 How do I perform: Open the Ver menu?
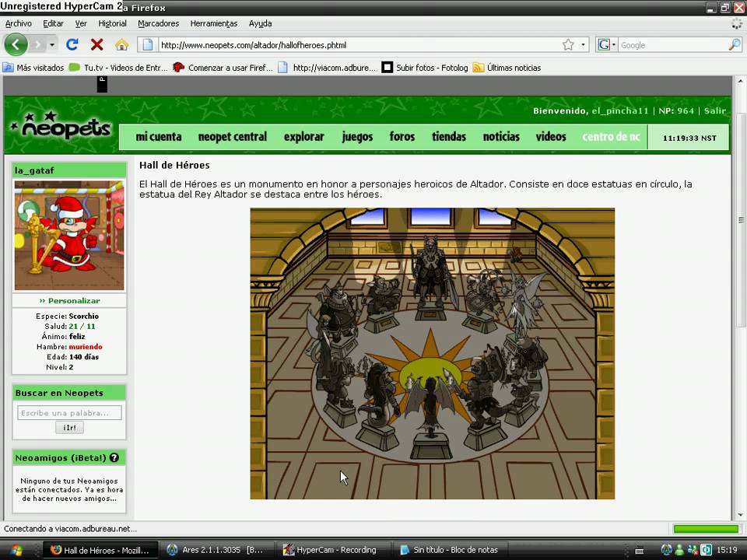point(81,23)
